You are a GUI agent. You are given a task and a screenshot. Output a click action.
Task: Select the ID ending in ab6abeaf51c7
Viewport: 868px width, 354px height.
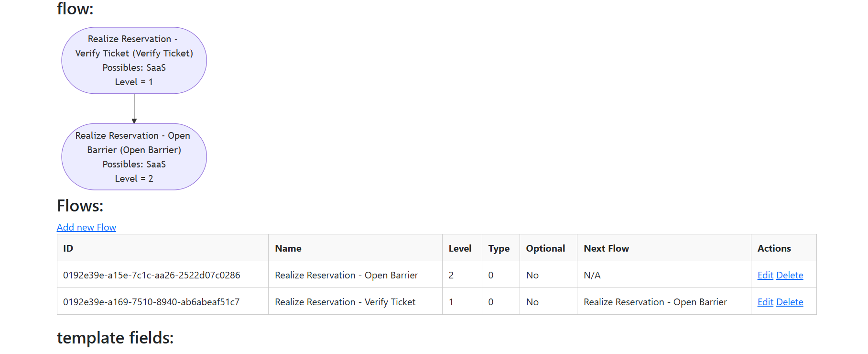tap(151, 302)
